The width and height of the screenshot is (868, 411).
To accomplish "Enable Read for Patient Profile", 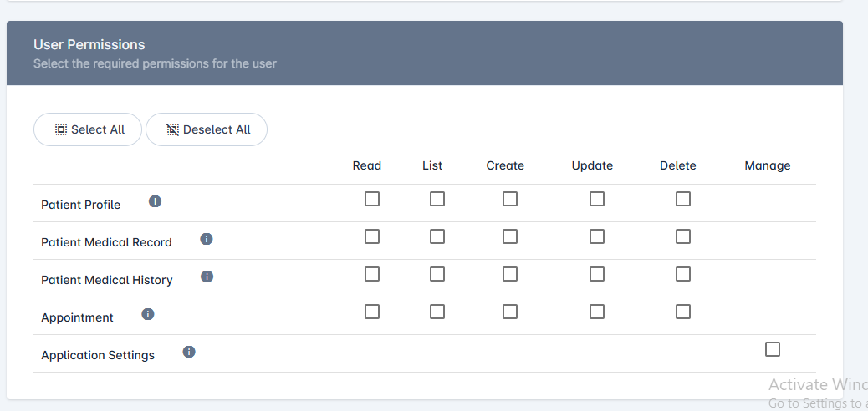I will [x=372, y=199].
